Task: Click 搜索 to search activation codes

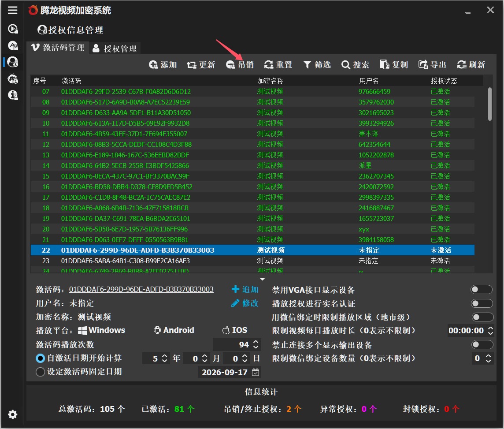Action: pos(355,65)
